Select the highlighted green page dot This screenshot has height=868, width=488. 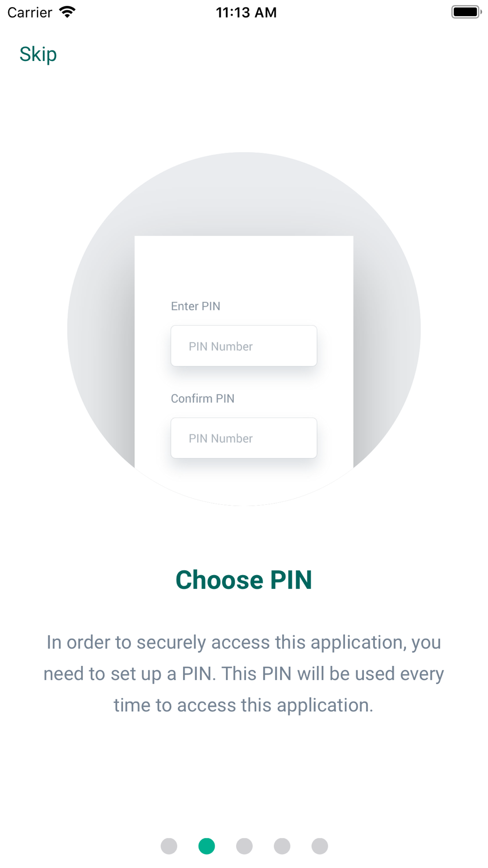(206, 846)
